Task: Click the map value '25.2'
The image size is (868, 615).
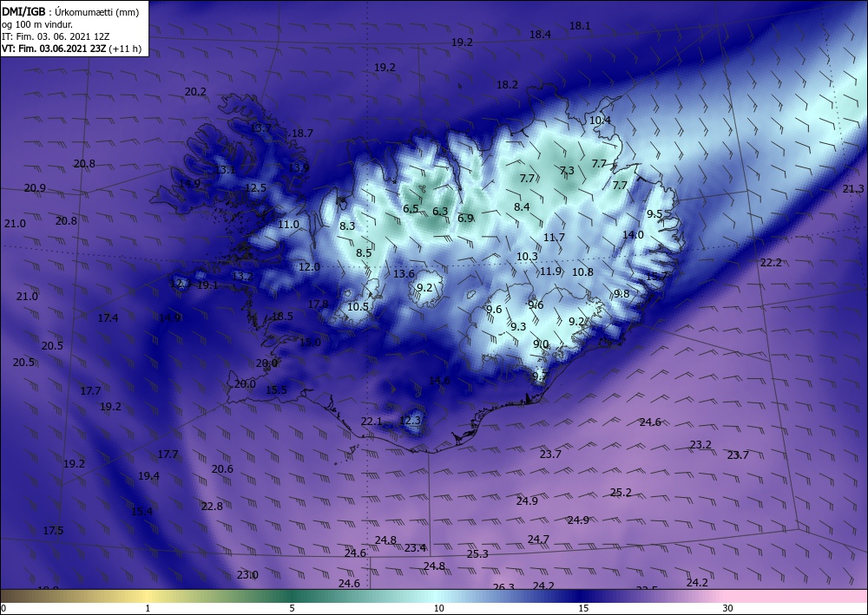Action: coord(621,492)
